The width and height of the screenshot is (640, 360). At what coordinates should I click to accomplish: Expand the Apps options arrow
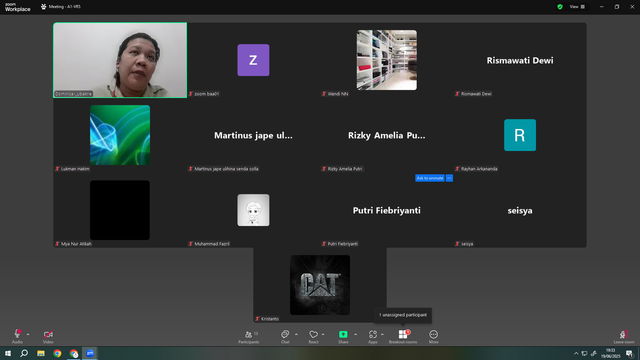point(382,334)
